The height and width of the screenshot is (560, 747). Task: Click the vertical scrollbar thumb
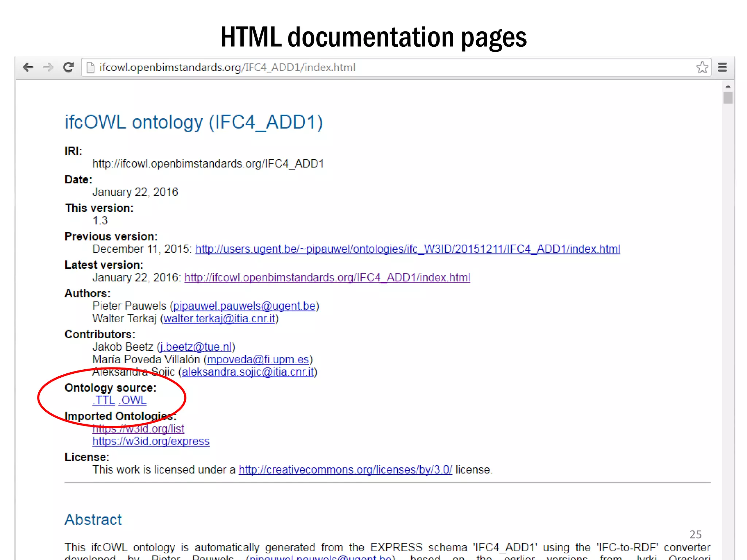click(728, 98)
